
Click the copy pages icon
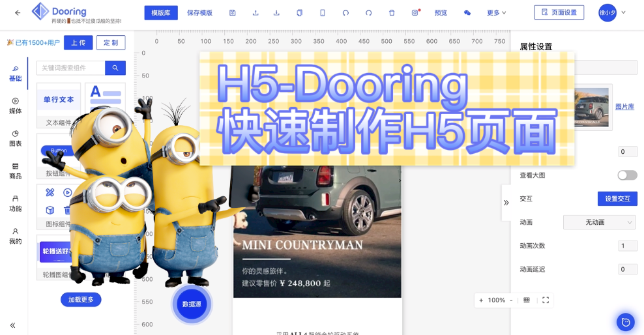tap(299, 13)
